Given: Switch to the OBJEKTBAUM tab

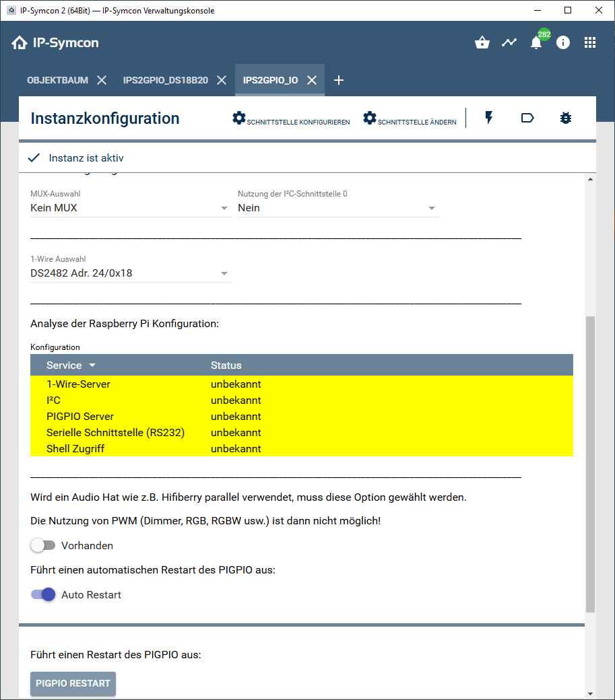Looking at the screenshot, I should (57, 80).
